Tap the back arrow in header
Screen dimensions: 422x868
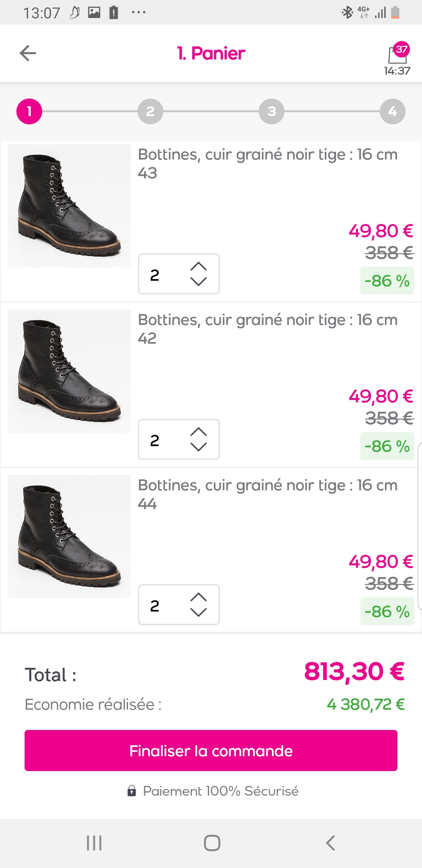pyautogui.click(x=28, y=53)
